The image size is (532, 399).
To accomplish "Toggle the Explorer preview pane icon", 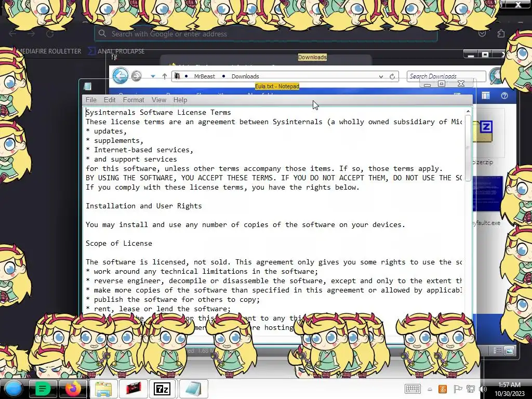I will tap(486, 96).
